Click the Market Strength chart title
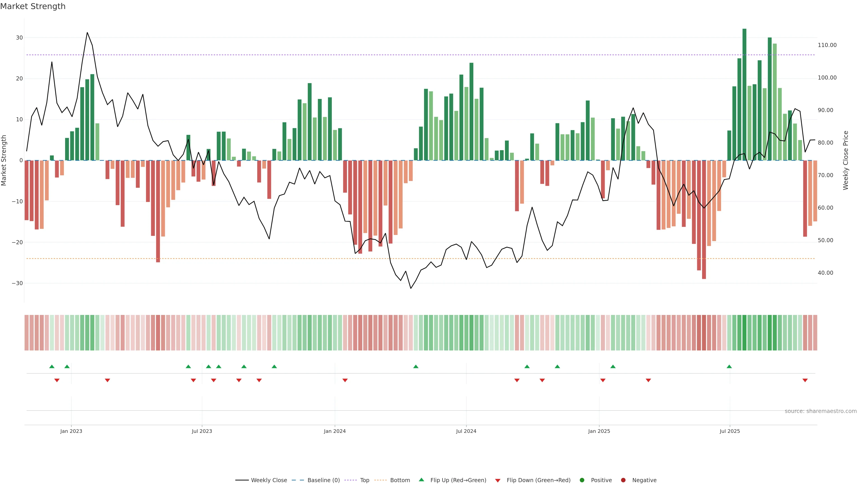Image resolution: width=868 pixels, height=488 pixels. pos(33,6)
